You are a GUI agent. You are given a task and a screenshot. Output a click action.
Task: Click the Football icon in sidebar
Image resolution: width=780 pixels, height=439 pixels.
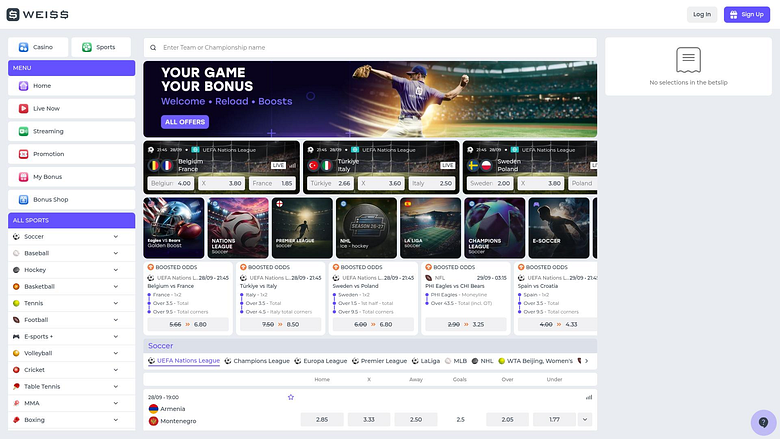pyautogui.click(x=16, y=320)
